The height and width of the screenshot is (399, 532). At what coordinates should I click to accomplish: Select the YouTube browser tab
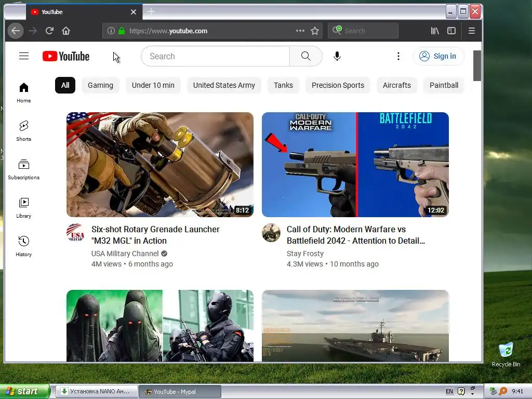(84, 12)
